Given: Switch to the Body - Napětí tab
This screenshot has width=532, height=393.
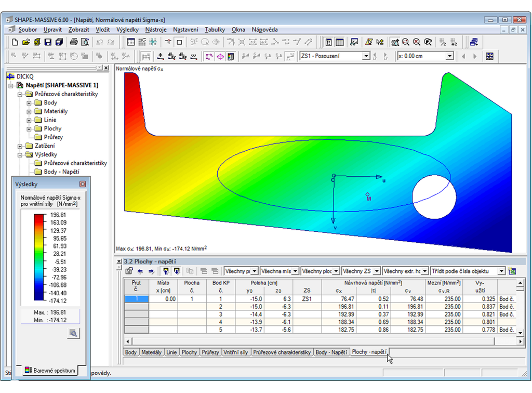Looking at the screenshot, I should (x=331, y=352).
